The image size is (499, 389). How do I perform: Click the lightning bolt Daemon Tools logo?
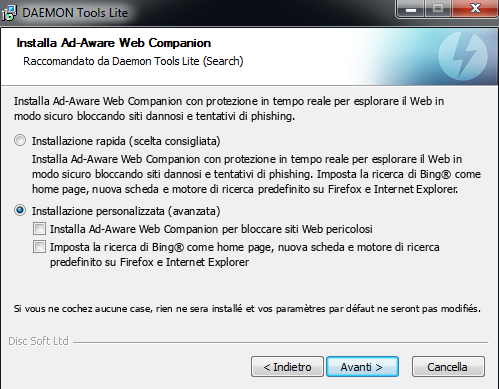coord(463,56)
